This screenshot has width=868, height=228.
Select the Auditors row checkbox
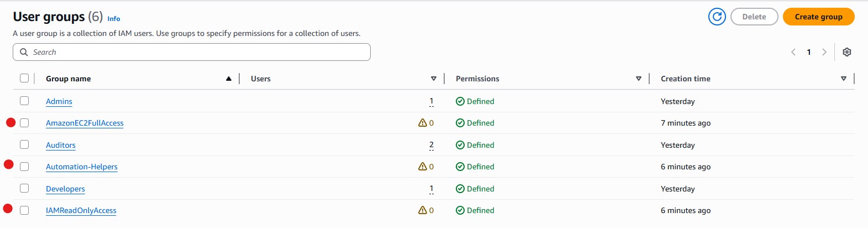(24, 144)
